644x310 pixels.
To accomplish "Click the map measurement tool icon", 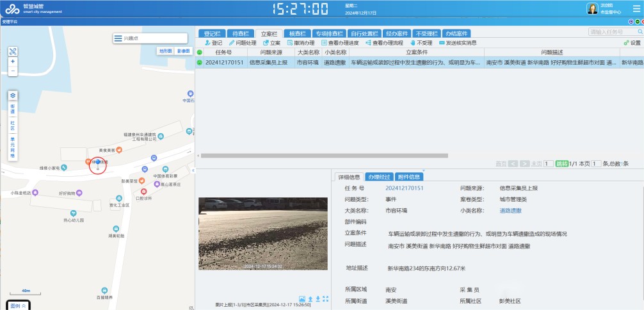I will pyautogui.click(x=13, y=51).
